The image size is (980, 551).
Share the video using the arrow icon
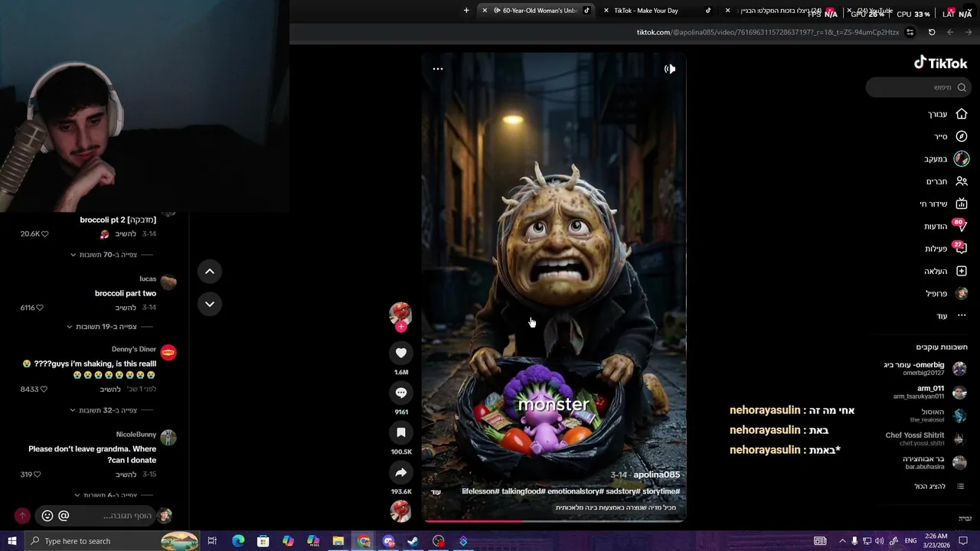pos(400,472)
